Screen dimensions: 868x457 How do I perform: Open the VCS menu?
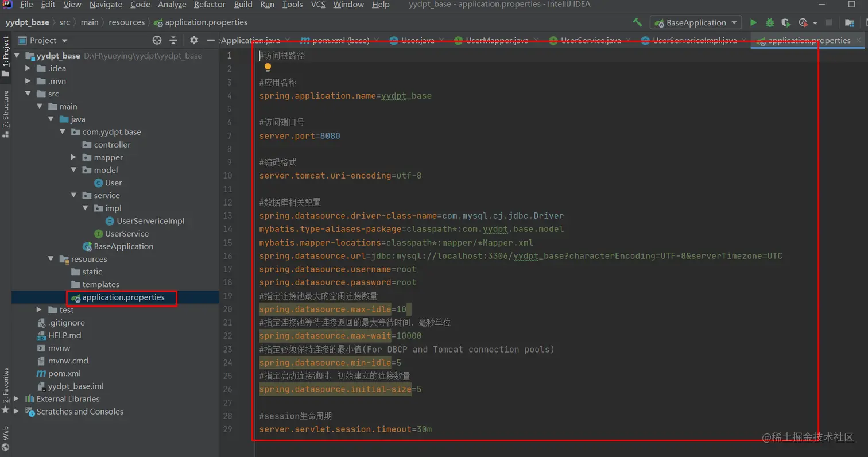[318, 5]
